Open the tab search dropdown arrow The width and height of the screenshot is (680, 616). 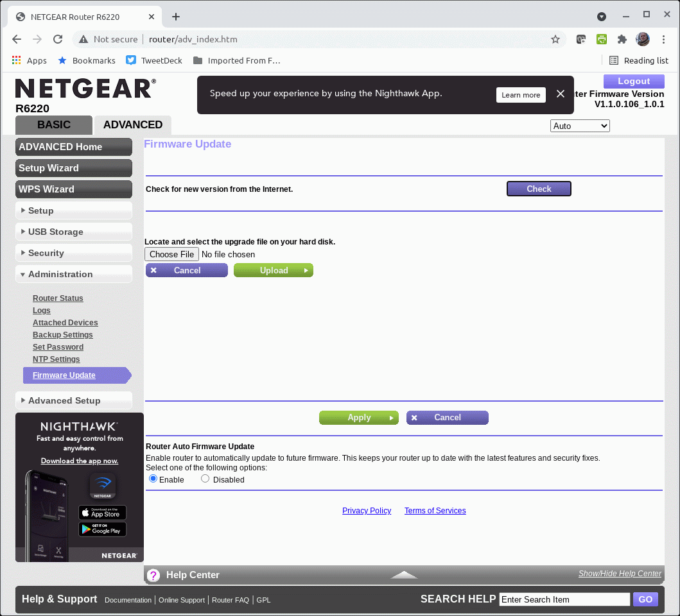pos(602,17)
